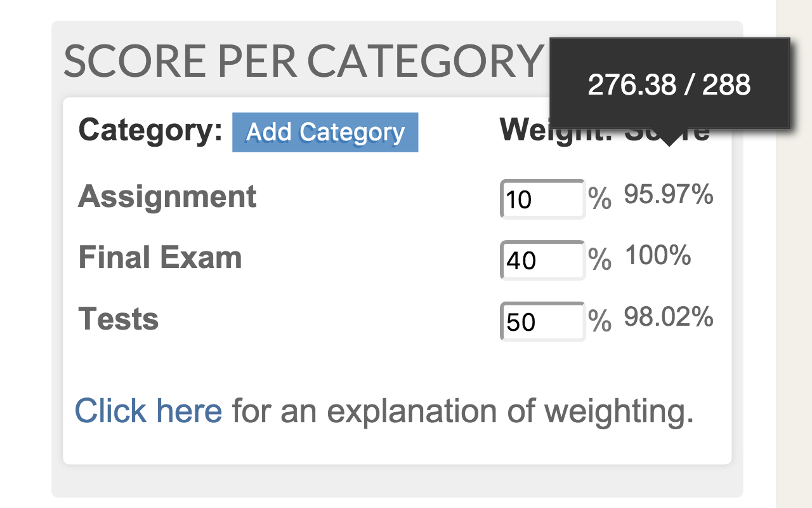Click the percent sign beside Assignment weight
812x508 pixels.
tap(600, 199)
